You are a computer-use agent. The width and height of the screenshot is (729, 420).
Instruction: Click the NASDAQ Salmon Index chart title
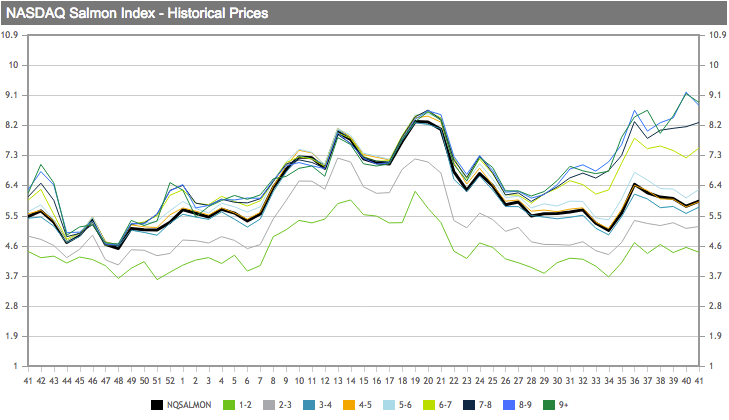(x=137, y=13)
